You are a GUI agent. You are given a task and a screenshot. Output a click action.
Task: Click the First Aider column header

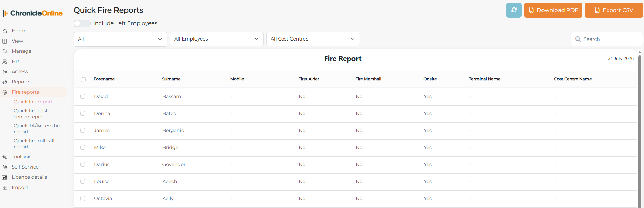tap(309, 79)
